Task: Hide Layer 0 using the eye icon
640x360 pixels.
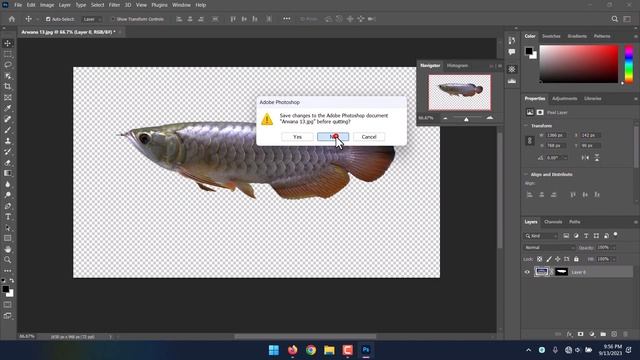Action: pos(527,272)
